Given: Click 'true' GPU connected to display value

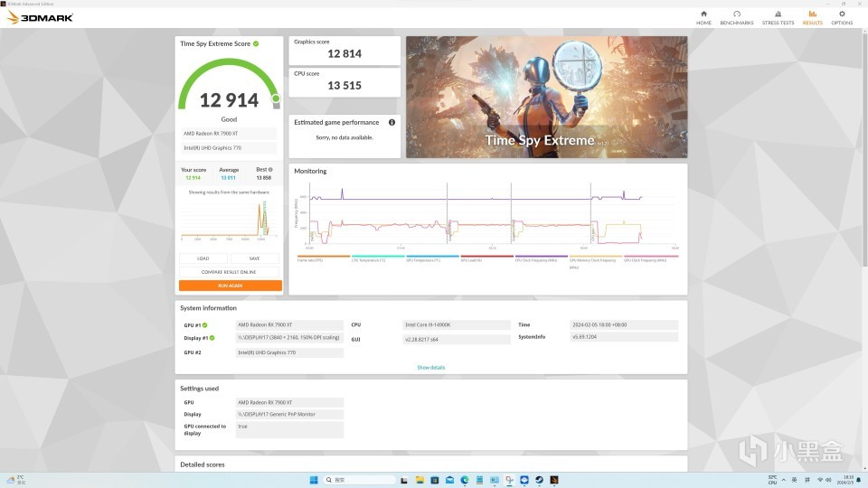Looking at the screenshot, I should (x=289, y=429).
